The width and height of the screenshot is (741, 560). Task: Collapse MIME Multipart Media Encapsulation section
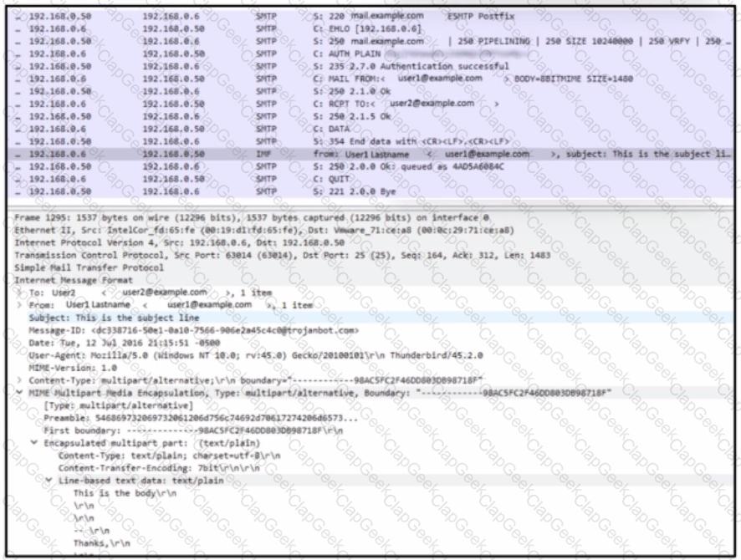click(x=20, y=391)
